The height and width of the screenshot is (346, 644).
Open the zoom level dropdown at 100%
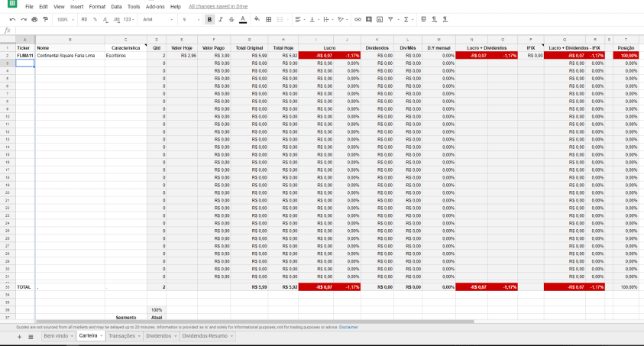point(66,19)
